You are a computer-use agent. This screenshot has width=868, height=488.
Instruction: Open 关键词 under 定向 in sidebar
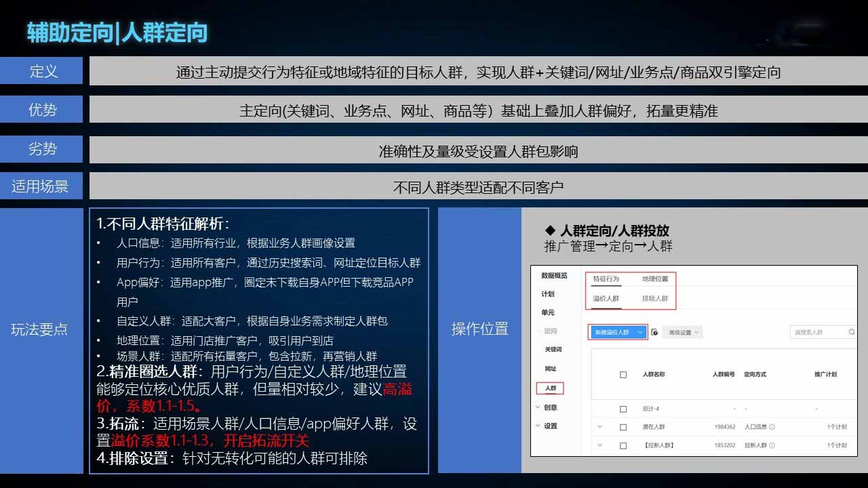point(553,349)
